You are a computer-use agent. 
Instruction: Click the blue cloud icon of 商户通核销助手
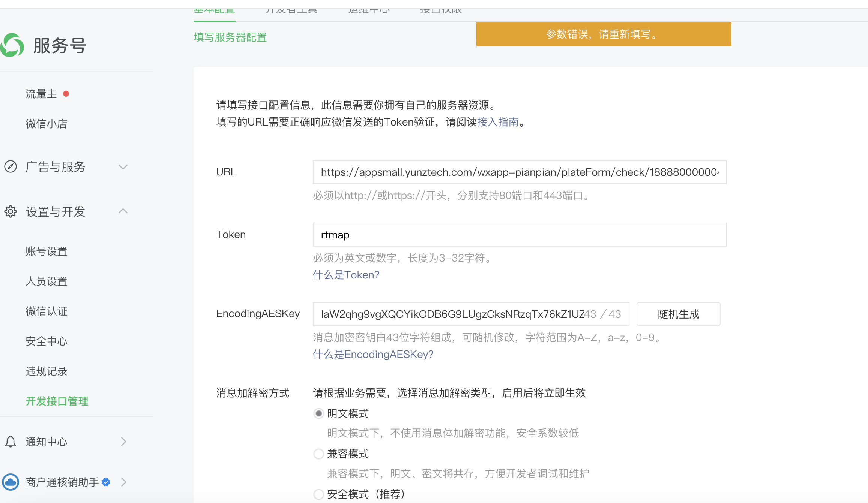[11, 482]
